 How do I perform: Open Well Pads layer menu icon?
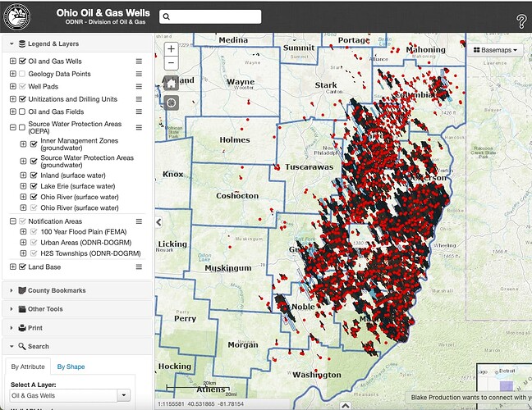(x=139, y=86)
